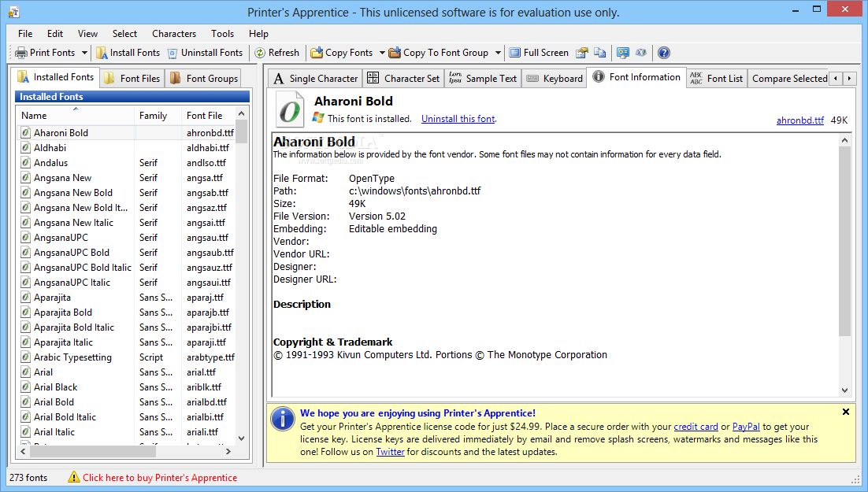Click the yellow warning icon in status bar
The image size is (868, 492).
click(73, 477)
